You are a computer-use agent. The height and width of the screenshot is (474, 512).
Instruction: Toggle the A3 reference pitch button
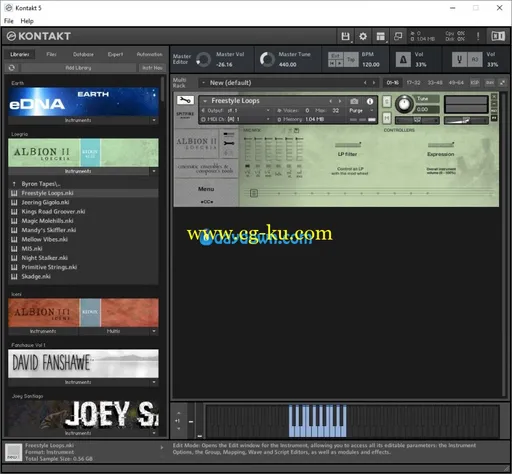tap(475, 60)
